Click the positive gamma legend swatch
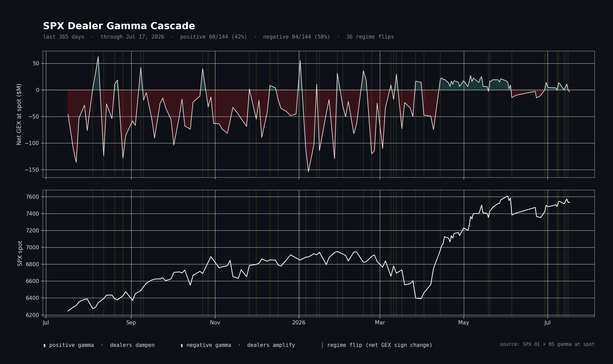Screen dimensions: 613x364 pos(44,346)
